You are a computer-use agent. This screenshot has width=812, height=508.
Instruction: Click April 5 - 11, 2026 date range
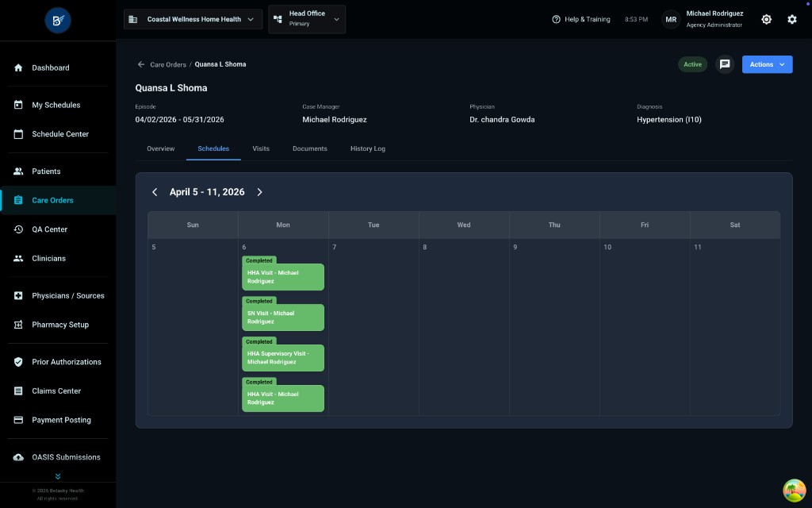(x=207, y=192)
